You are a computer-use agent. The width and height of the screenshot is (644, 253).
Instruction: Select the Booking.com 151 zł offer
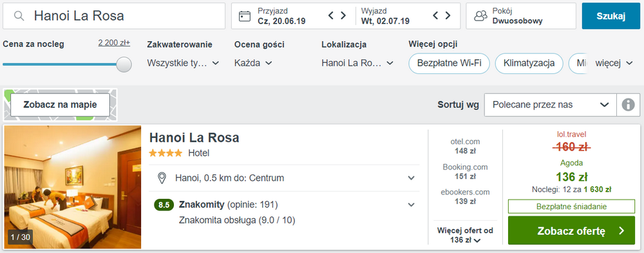coord(465,172)
